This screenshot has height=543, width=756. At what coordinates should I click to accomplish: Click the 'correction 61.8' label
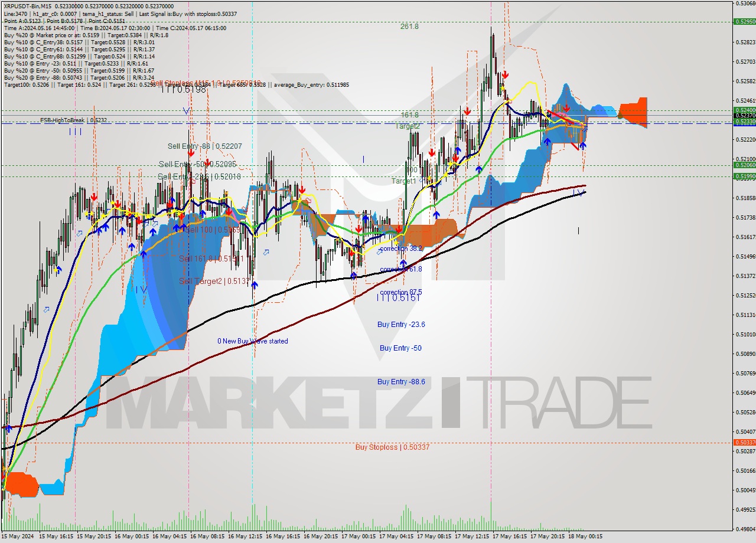pos(401,269)
